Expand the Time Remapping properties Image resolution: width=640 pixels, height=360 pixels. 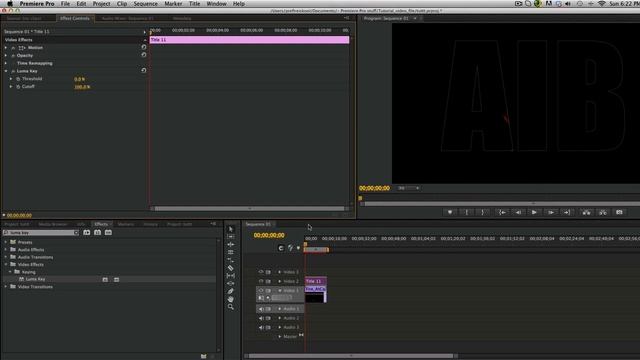[x=6, y=63]
